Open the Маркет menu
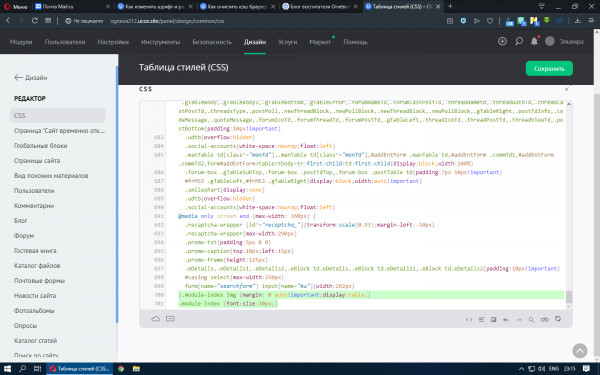Screen dimensions: 600x375 320,42
